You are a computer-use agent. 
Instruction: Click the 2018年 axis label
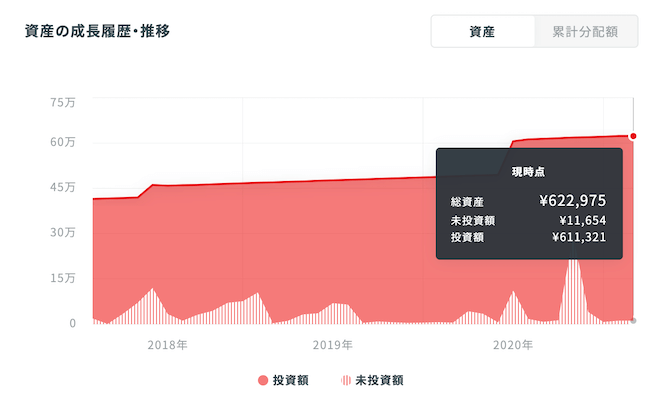pyautogui.click(x=167, y=345)
